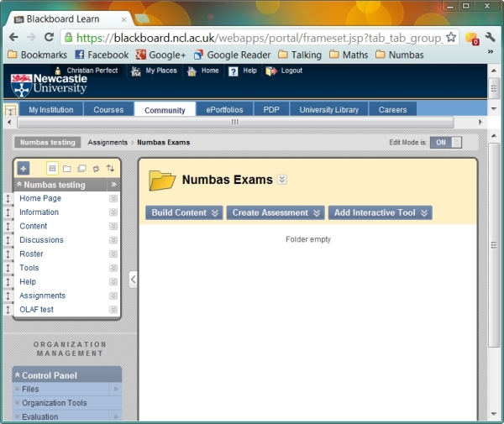Image resolution: width=504 pixels, height=424 pixels.
Task: Click the browser forward arrow
Action: [x=31, y=37]
